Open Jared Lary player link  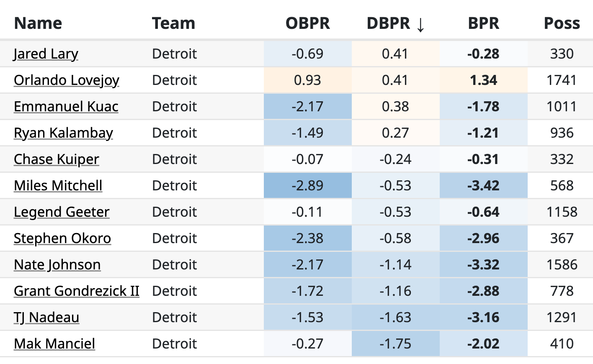coord(46,54)
